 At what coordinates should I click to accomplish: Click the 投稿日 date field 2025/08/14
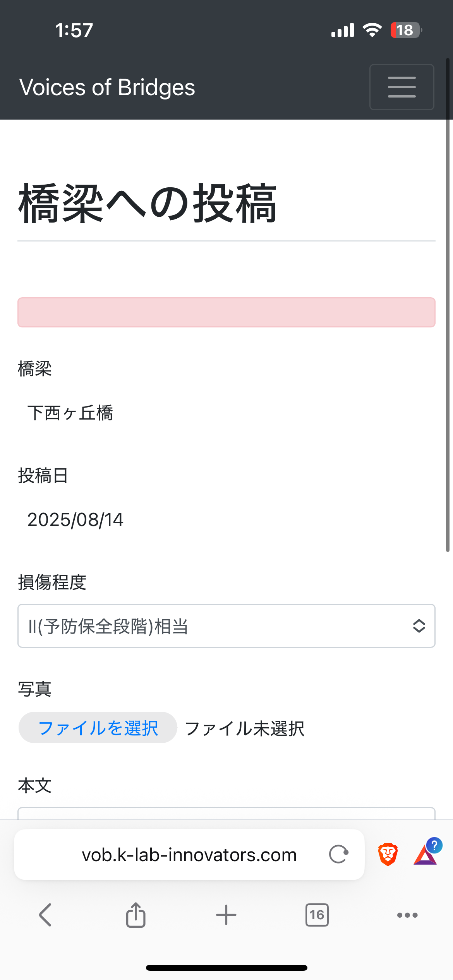[75, 519]
